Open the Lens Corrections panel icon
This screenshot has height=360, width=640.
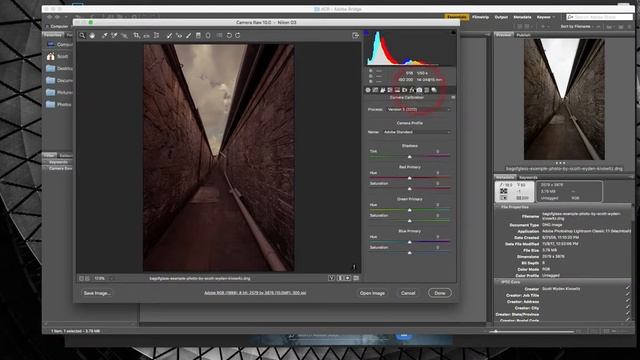(404, 90)
